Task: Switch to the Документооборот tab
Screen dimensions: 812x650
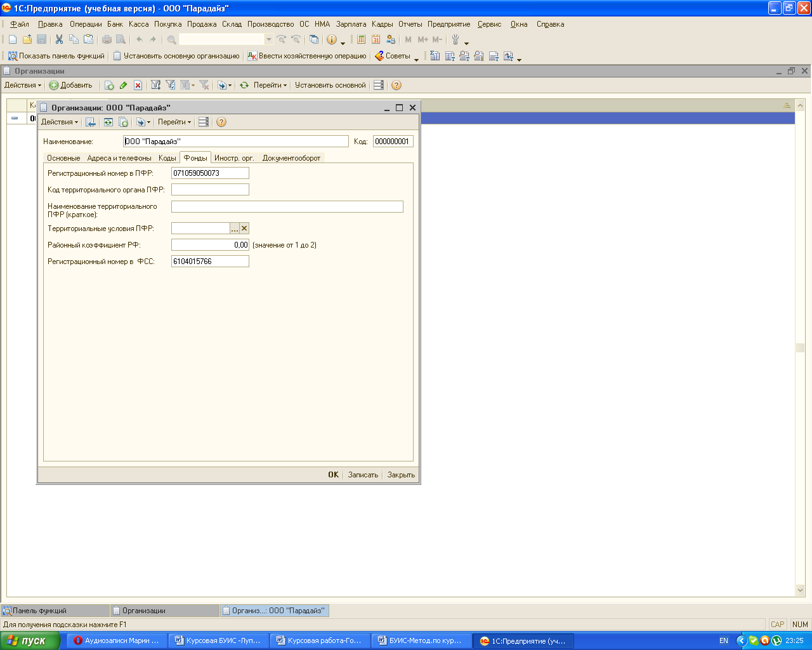Action: click(292, 158)
